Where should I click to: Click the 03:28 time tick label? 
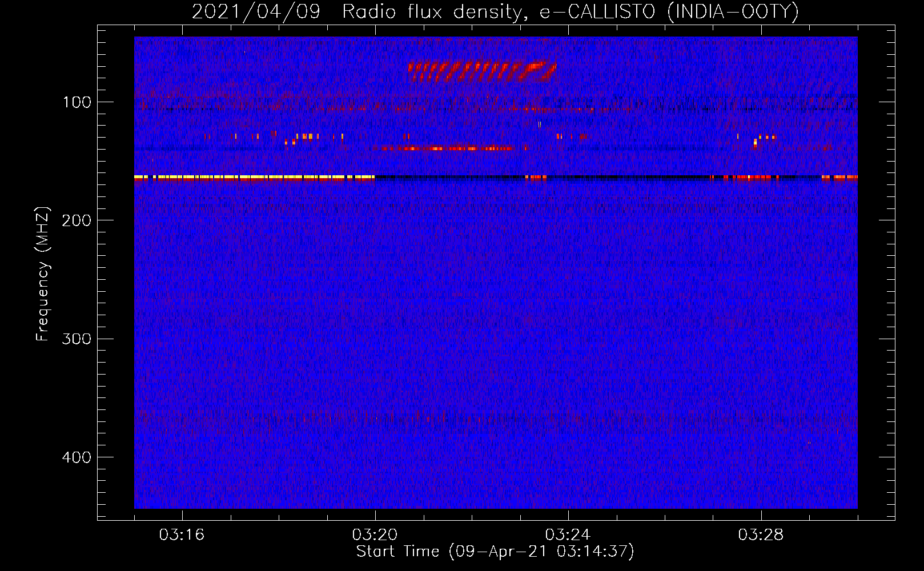pos(761,535)
